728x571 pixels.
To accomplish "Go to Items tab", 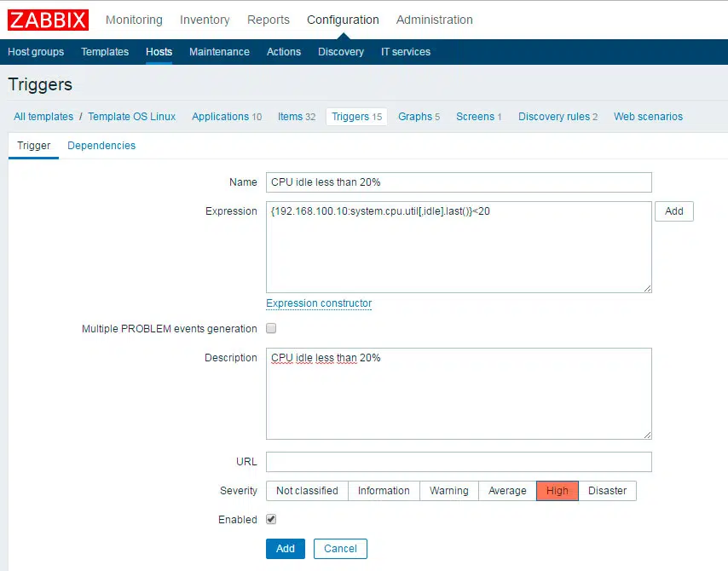I will point(296,117).
